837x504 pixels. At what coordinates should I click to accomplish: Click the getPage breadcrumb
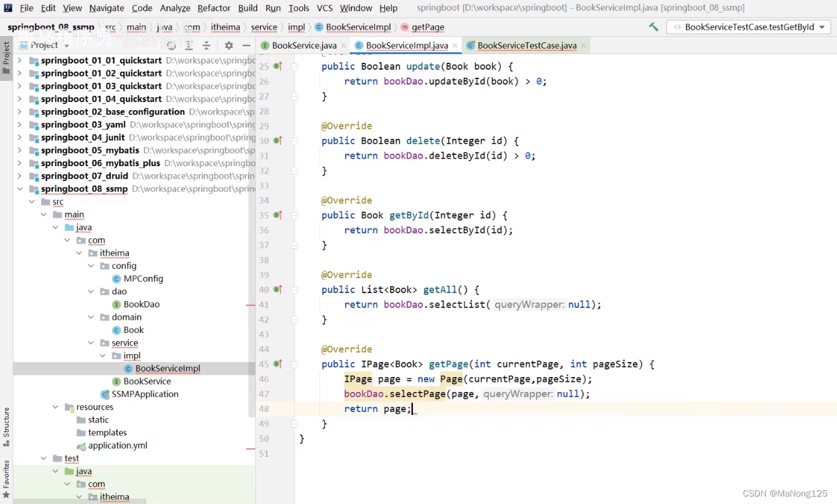pyautogui.click(x=423, y=27)
